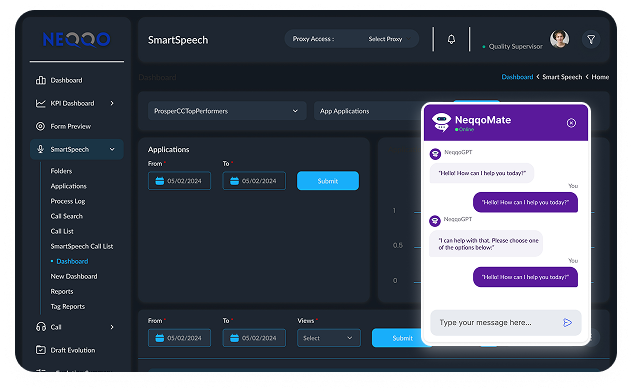Image resolution: width=632 pixels, height=392 pixels.
Task: Click the Form Preview eye icon
Action: coord(40,126)
